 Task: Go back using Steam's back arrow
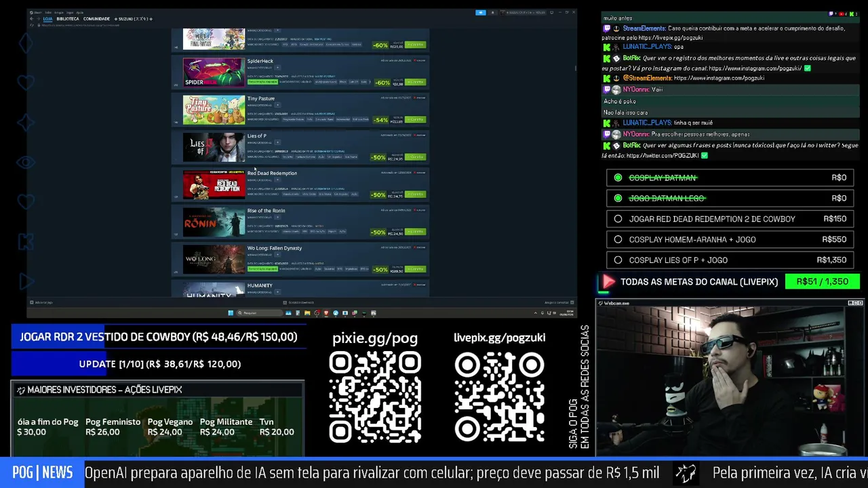31,18
